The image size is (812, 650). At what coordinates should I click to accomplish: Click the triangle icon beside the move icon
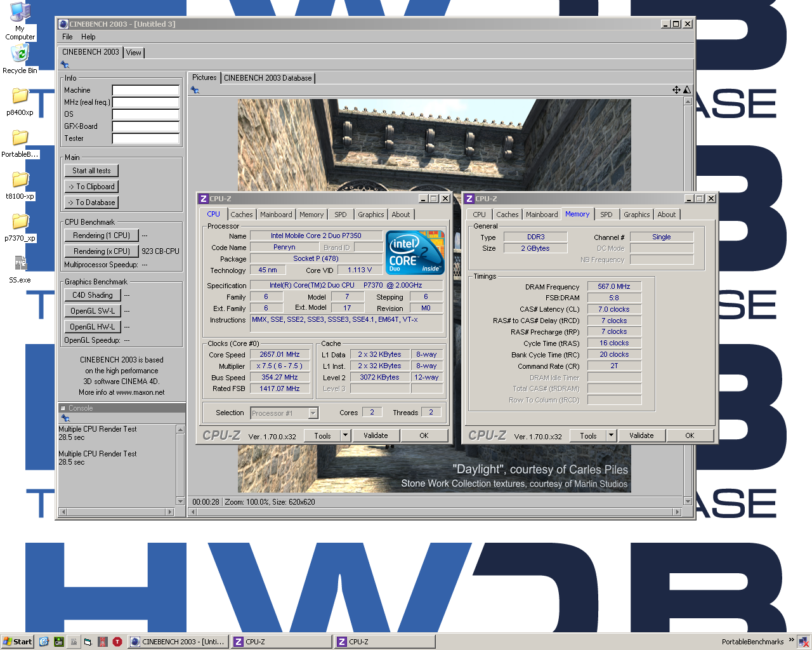click(x=686, y=90)
